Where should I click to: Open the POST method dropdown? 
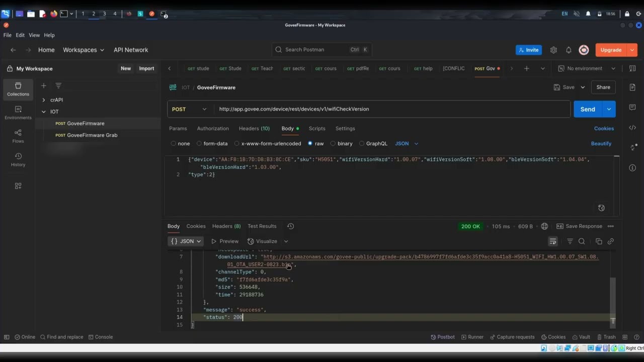pos(189,109)
